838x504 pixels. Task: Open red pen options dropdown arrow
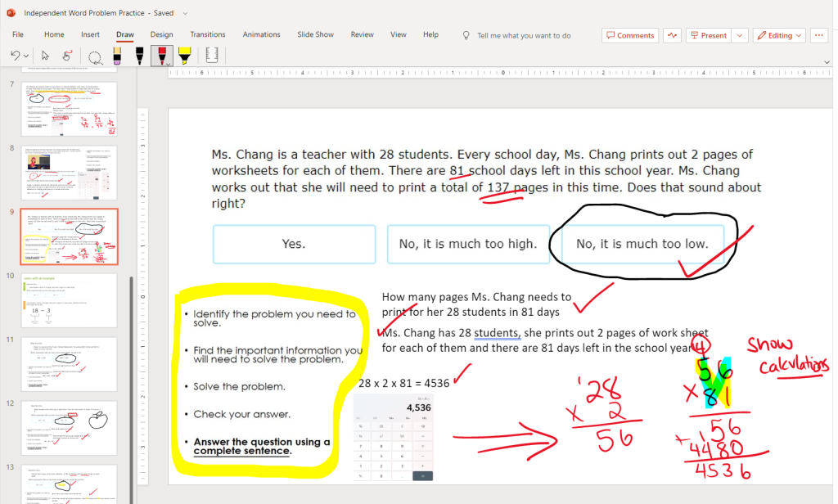pyautogui.click(x=168, y=63)
